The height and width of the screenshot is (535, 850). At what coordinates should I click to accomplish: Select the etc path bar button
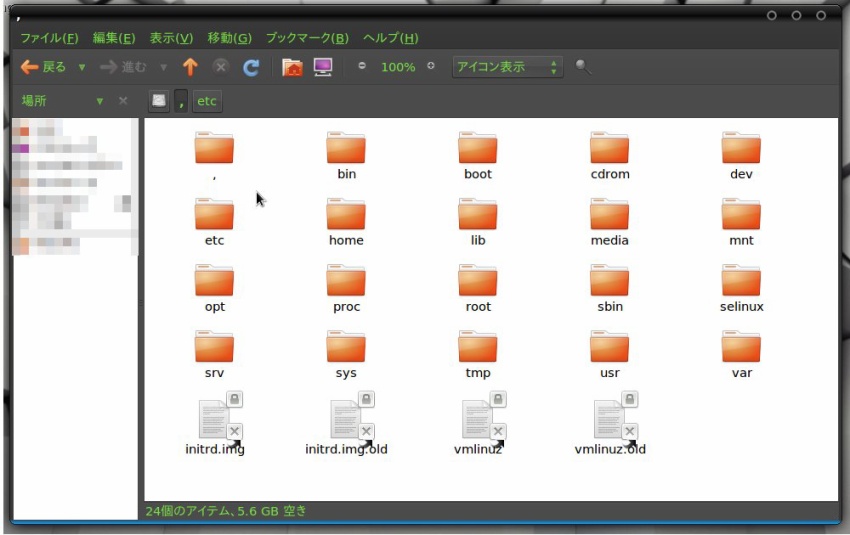click(x=207, y=101)
